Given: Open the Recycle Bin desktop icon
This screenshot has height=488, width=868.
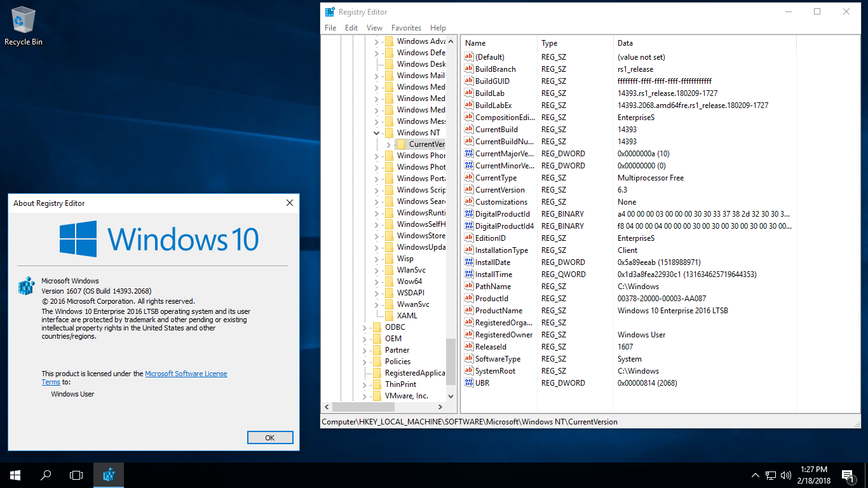Looking at the screenshot, I should coord(24,27).
